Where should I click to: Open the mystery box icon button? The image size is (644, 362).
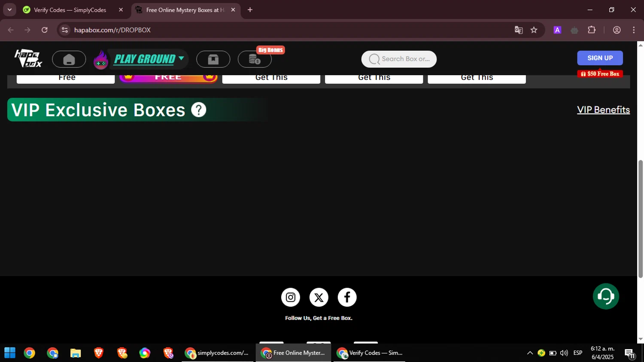click(213, 59)
